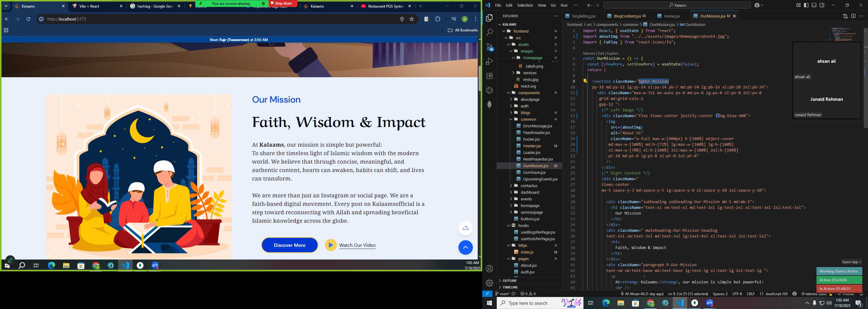Viewport: 868px width, 309px height.
Task: Click the white mosque floating button
Action: (465, 228)
